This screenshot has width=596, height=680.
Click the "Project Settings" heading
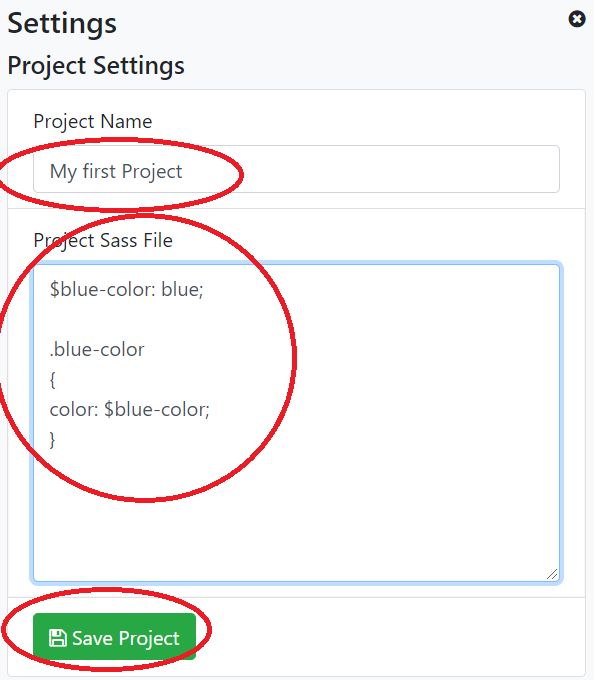(x=96, y=66)
